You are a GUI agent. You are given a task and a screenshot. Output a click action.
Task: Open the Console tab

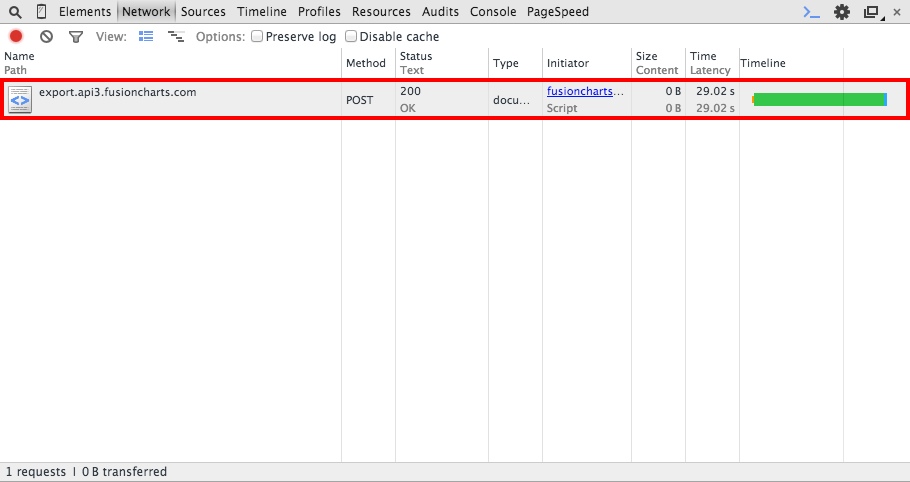(493, 12)
